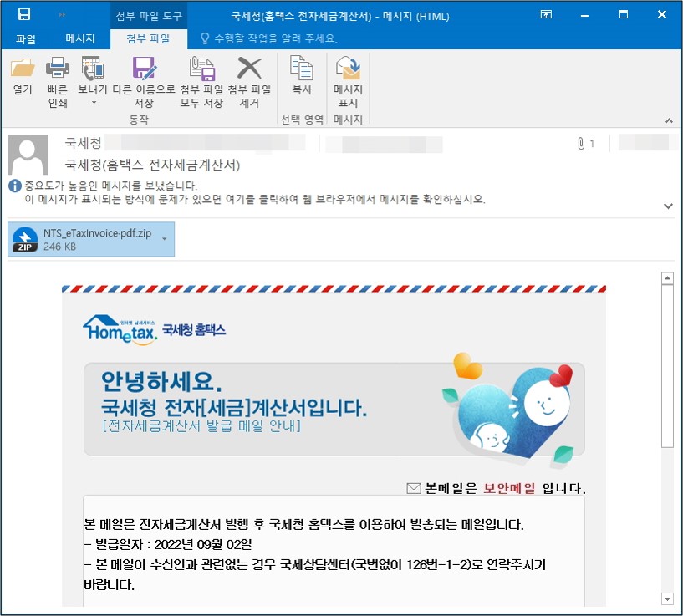Click the quick access toolbar customize arrow
This screenshot has width=683, height=616.
pyautogui.click(x=62, y=15)
